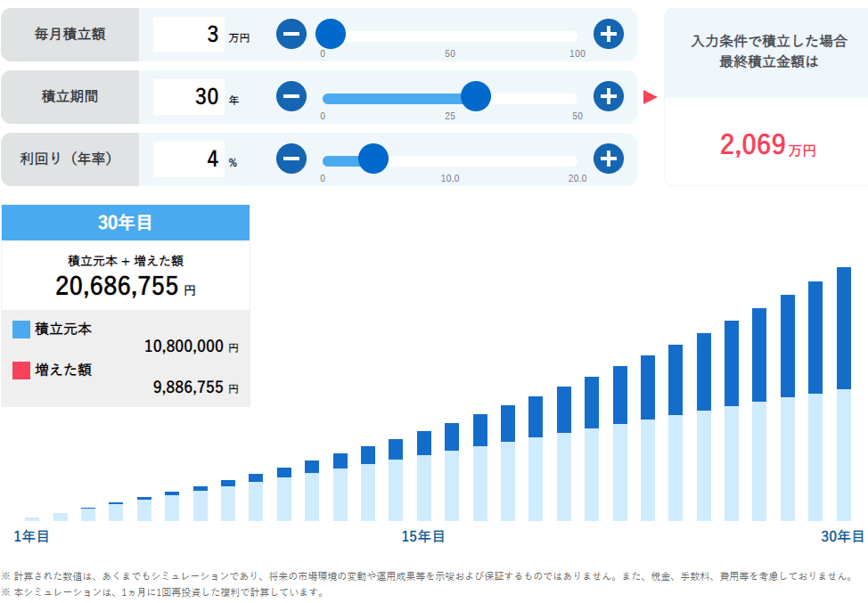Click the dark blue top of the last chart bar
Screen dimensions: 868x603
(844, 327)
